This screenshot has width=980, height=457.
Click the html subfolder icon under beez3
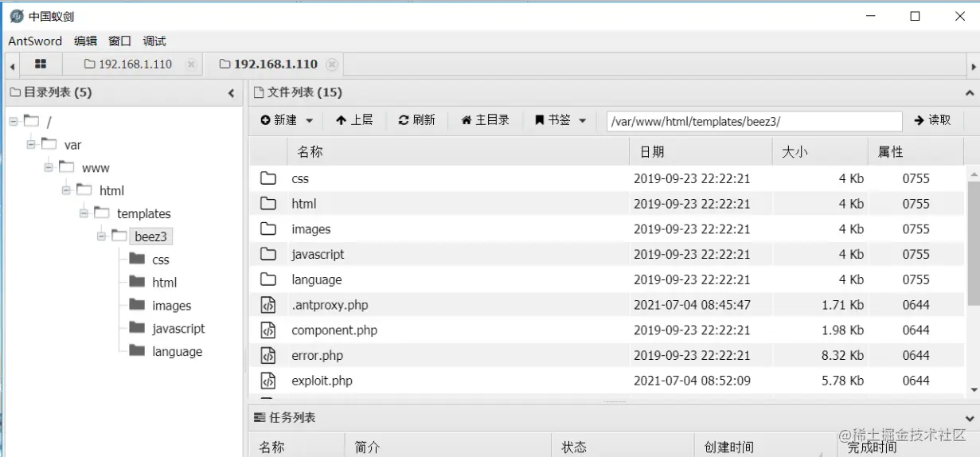137,282
